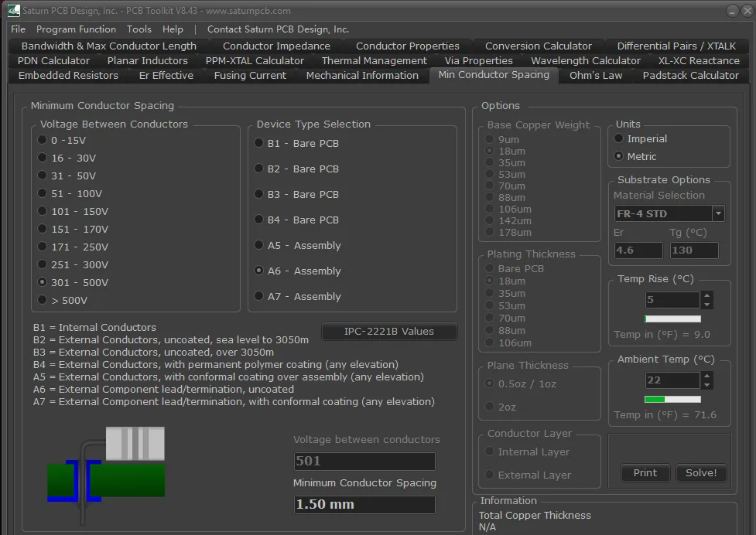Switch to the Mechanical Information tab
The height and width of the screenshot is (535, 756).
[362, 76]
